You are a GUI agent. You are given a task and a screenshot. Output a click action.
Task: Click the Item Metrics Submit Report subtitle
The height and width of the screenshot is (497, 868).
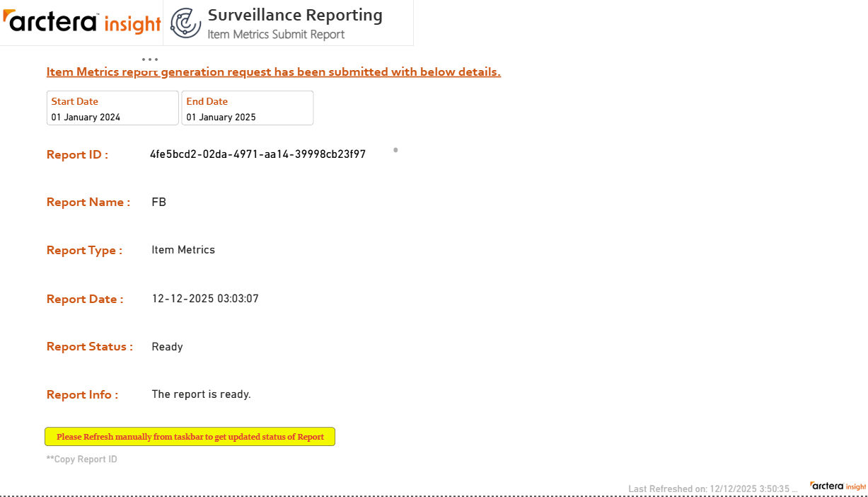tap(276, 34)
